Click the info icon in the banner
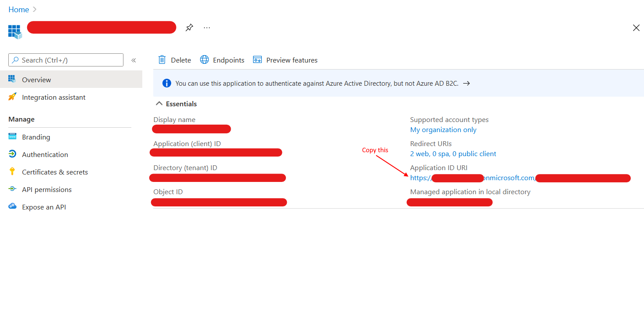This screenshot has height=328, width=644. point(166,83)
